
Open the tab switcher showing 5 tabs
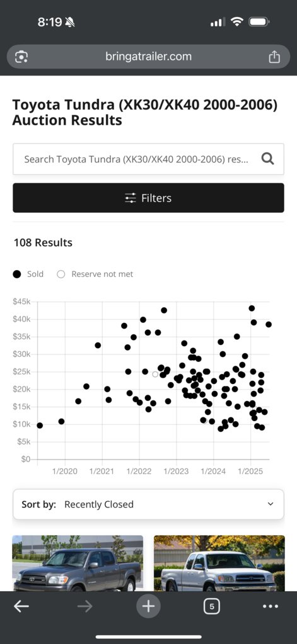(x=211, y=606)
